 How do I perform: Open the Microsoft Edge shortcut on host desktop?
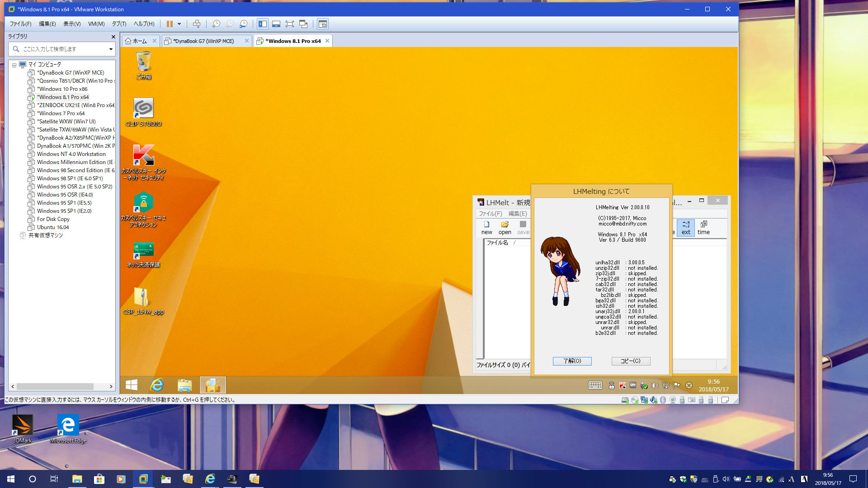[68, 429]
